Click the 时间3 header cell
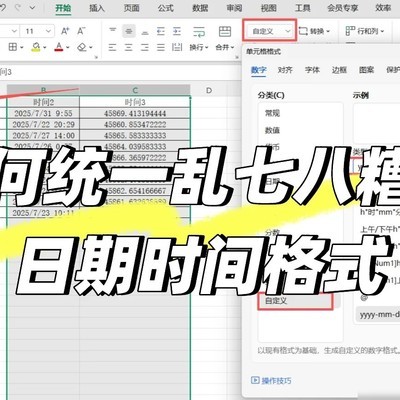 (135, 102)
